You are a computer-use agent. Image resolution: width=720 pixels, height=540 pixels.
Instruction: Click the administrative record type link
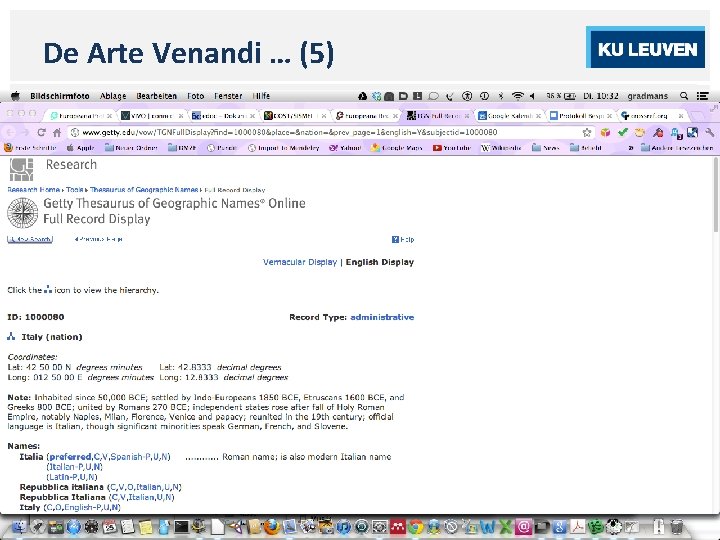[x=382, y=317]
